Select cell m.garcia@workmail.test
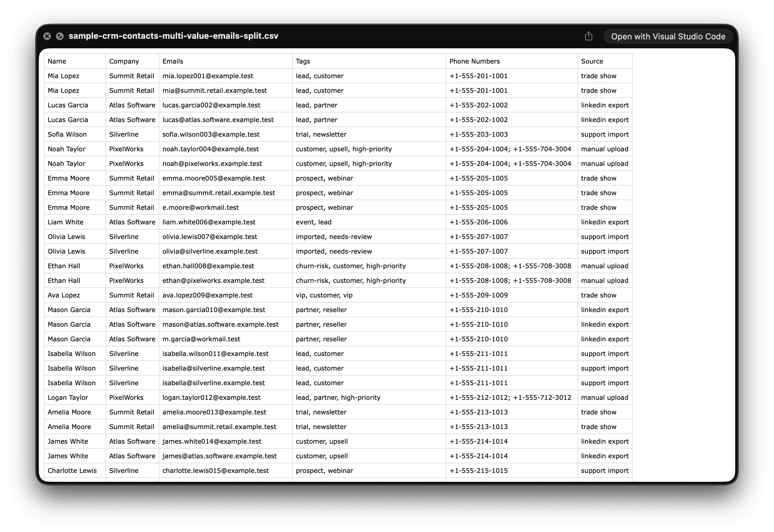Screen dimensions: 774x532 [226, 339]
